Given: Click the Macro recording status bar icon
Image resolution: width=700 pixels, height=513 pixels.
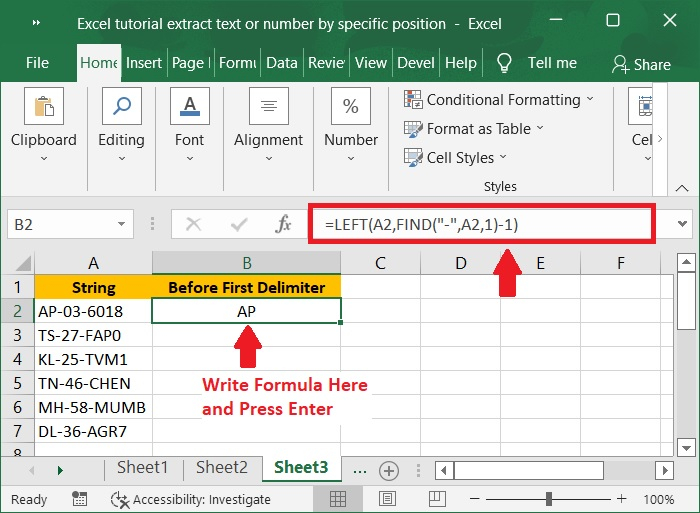Looking at the screenshot, I should (79, 499).
